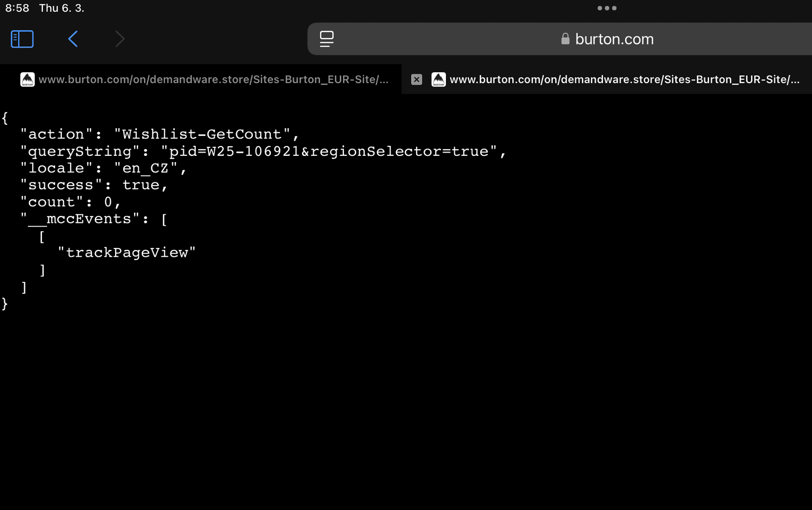Click the "Wishlist-GetCount" action value

[202, 135]
